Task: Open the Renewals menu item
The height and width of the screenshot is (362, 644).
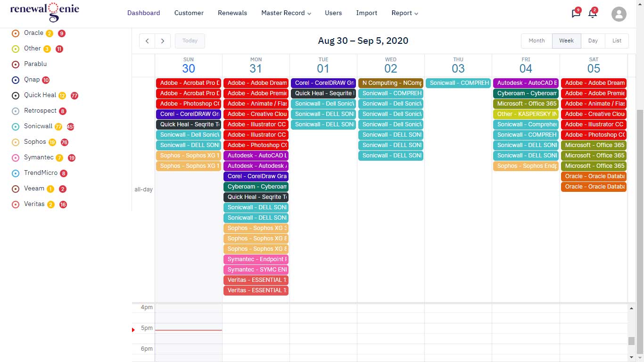Action: 232,13
